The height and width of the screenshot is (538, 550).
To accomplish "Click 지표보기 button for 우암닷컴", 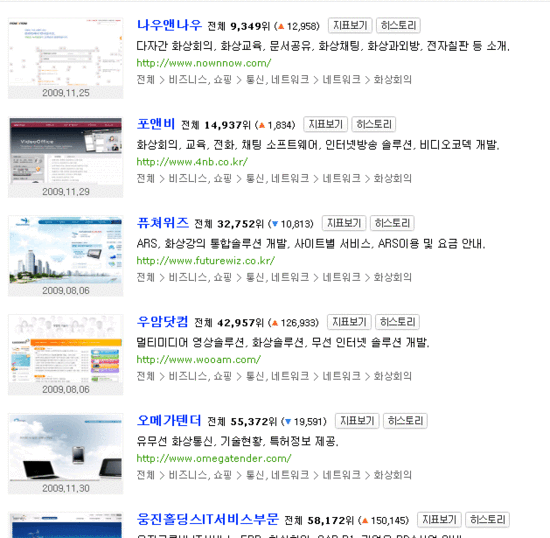I will (349, 322).
